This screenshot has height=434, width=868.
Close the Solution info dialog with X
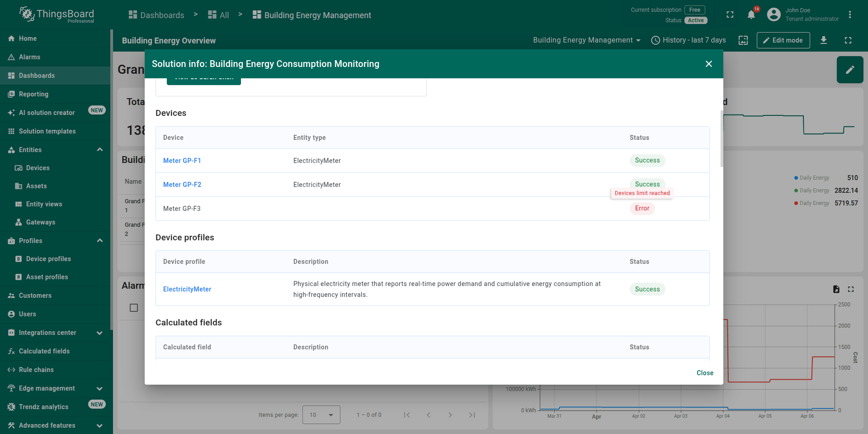(x=708, y=64)
